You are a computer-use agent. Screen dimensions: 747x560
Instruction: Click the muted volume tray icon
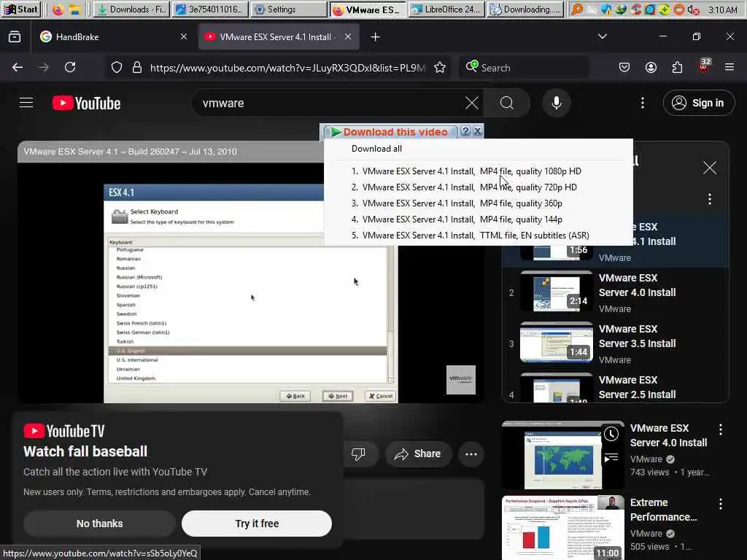pyautogui.click(x=693, y=9)
